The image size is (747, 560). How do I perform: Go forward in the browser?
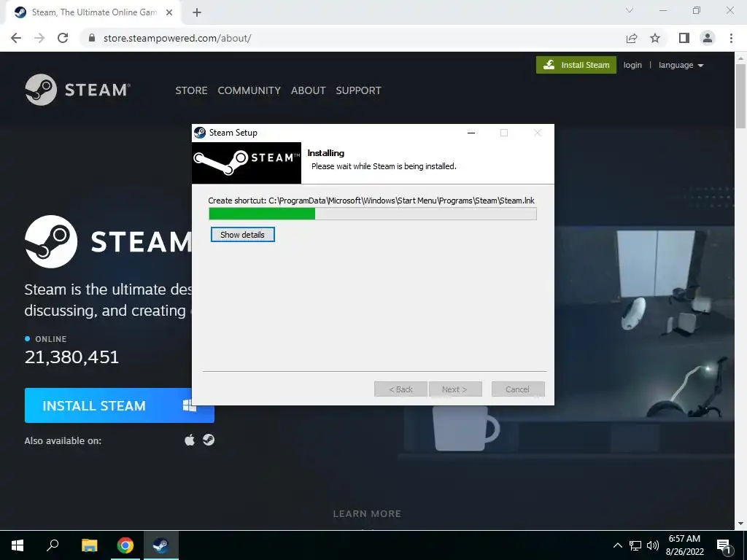(x=39, y=38)
